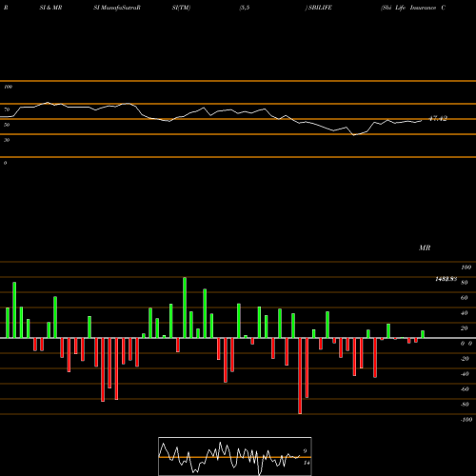The image size is (476, 476).
Task: Click the value 9 in mini chart
Action: pos(305,451)
